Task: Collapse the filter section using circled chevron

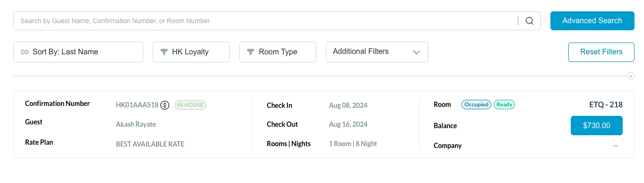Action: (x=630, y=76)
